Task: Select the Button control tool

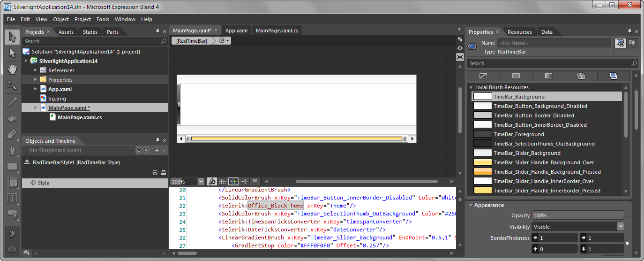Action: [12, 214]
